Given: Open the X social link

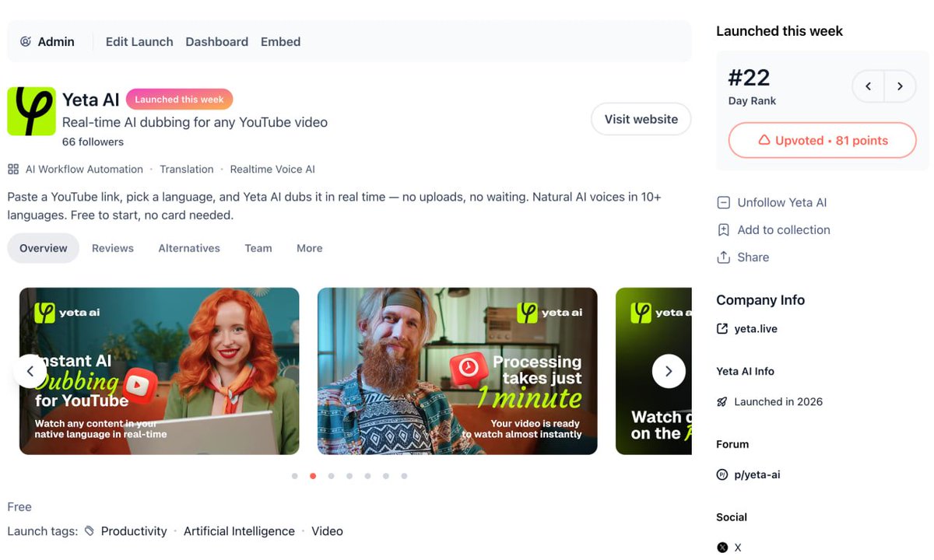Looking at the screenshot, I should [x=738, y=548].
